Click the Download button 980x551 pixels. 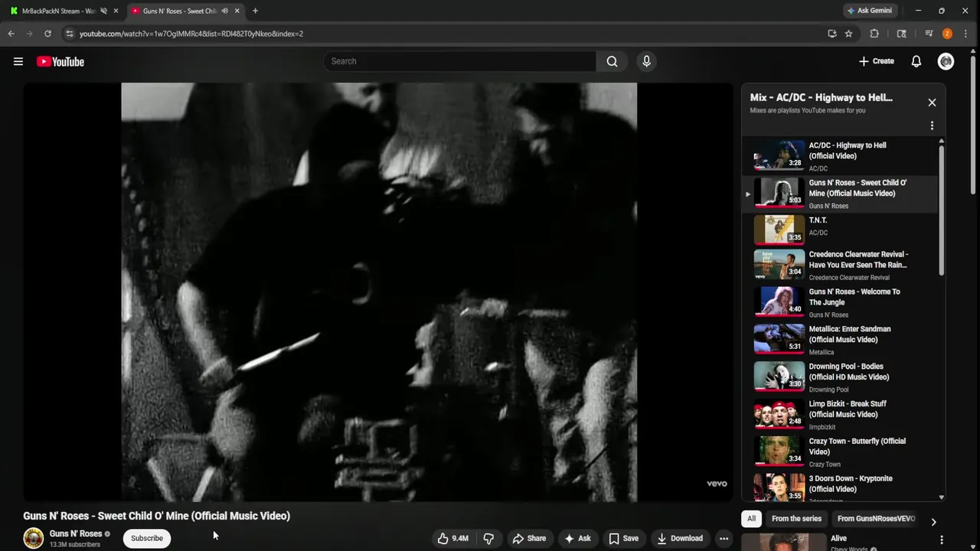680,538
